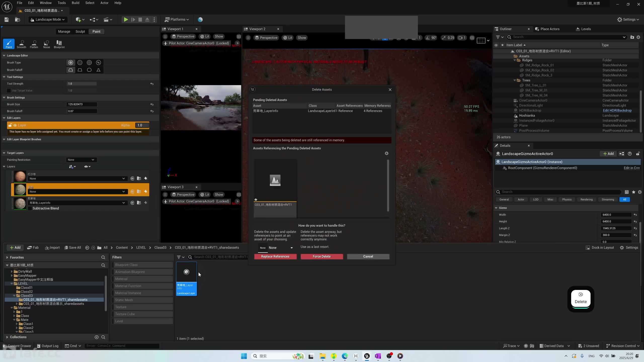This screenshot has height=362, width=644.
Task: Open Details panel settings gear
Action: 640,192
